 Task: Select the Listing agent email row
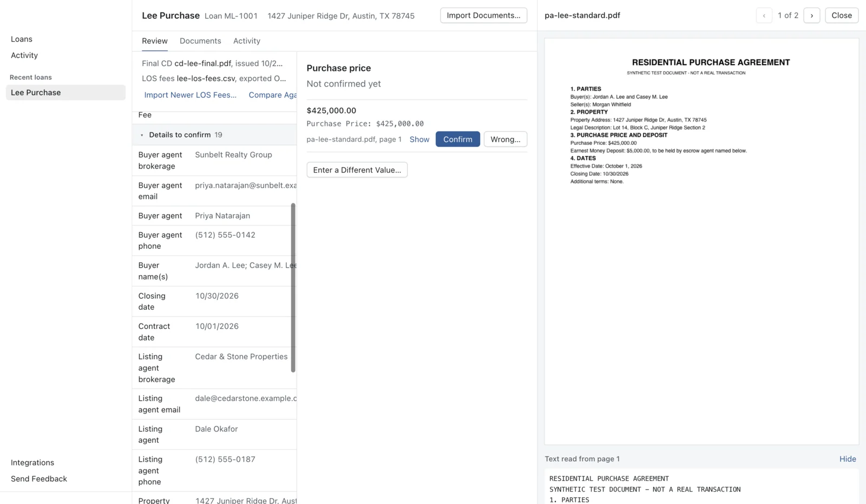[x=214, y=404]
